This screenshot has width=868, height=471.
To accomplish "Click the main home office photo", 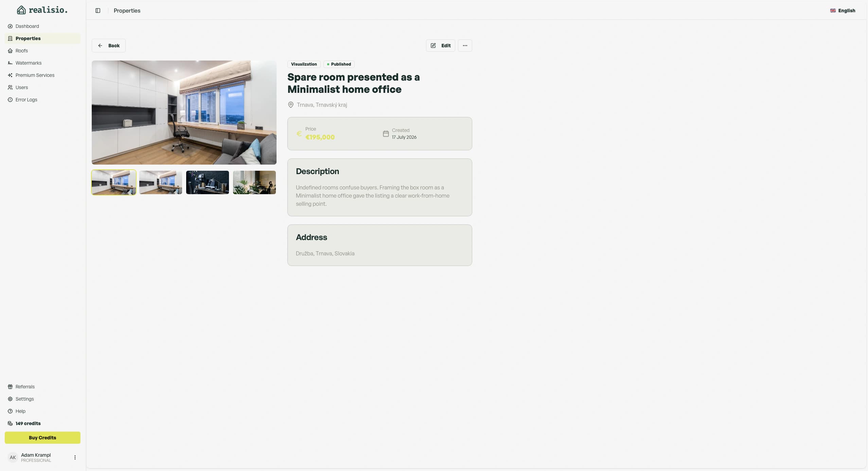I will [184, 113].
